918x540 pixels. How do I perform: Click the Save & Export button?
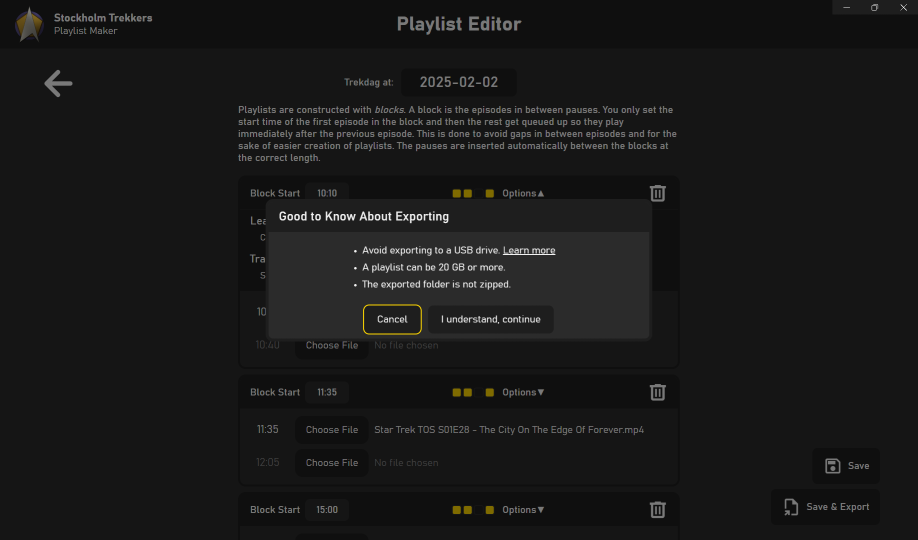point(825,507)
